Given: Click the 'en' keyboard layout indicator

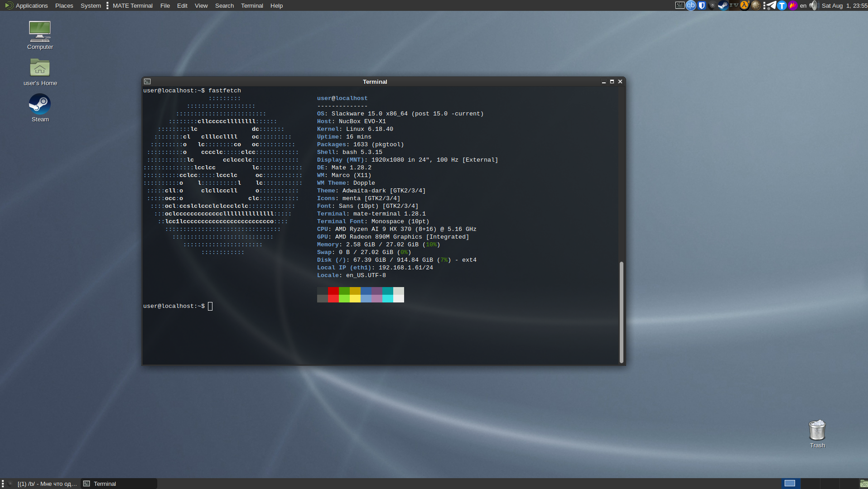Looking at the screenshot, I should tap(803, 5).
